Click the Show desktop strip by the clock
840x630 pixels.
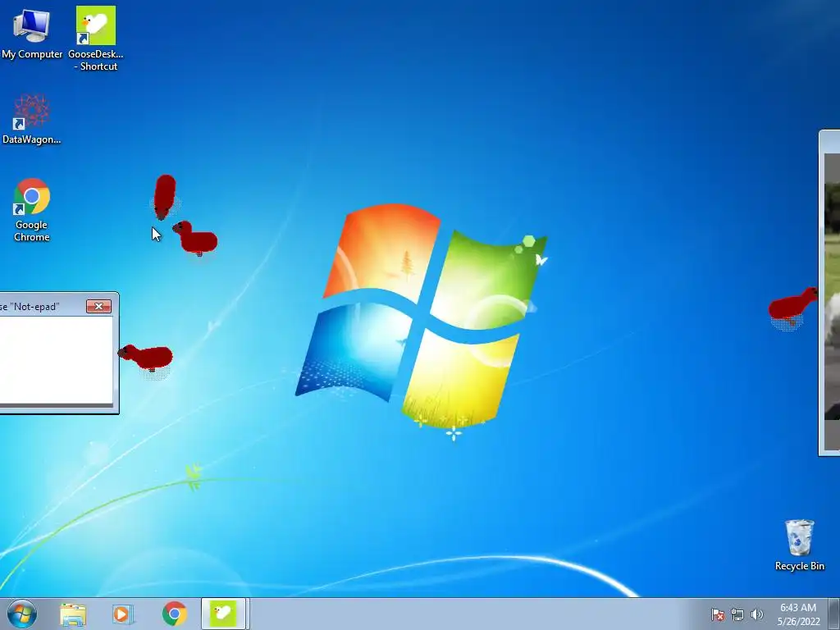pos(833,614)
